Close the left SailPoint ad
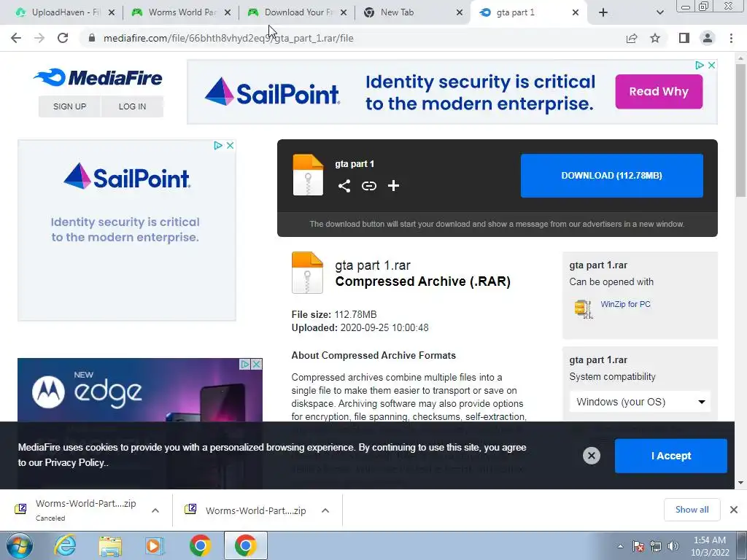Viewport: 747px width, 560px height. (x=230, y=145)
